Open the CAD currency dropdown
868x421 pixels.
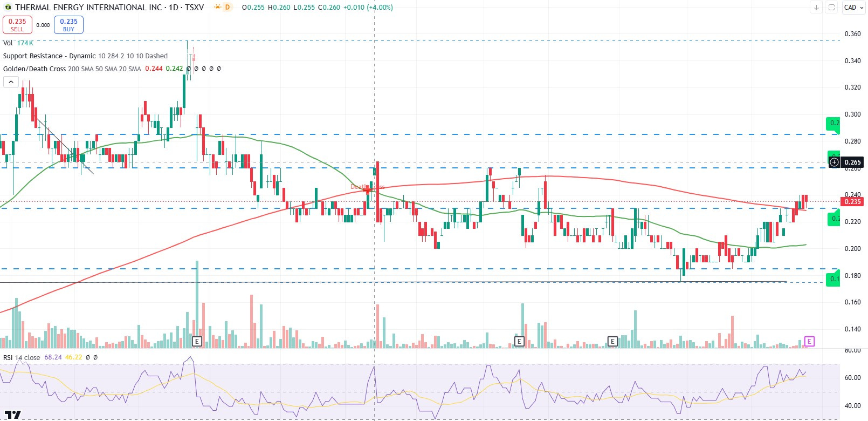coord(853,8)
